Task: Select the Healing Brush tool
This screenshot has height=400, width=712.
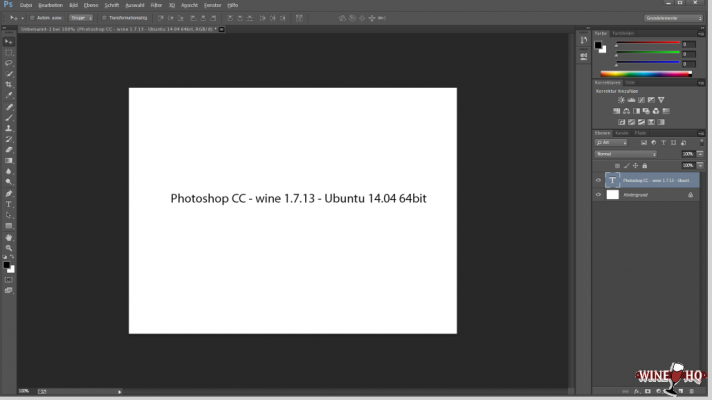Action: pyautogui.click(x=9, y=107)
